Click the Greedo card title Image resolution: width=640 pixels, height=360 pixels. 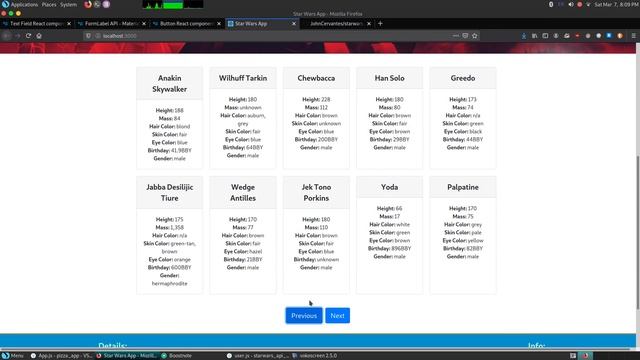coord(463,78)
